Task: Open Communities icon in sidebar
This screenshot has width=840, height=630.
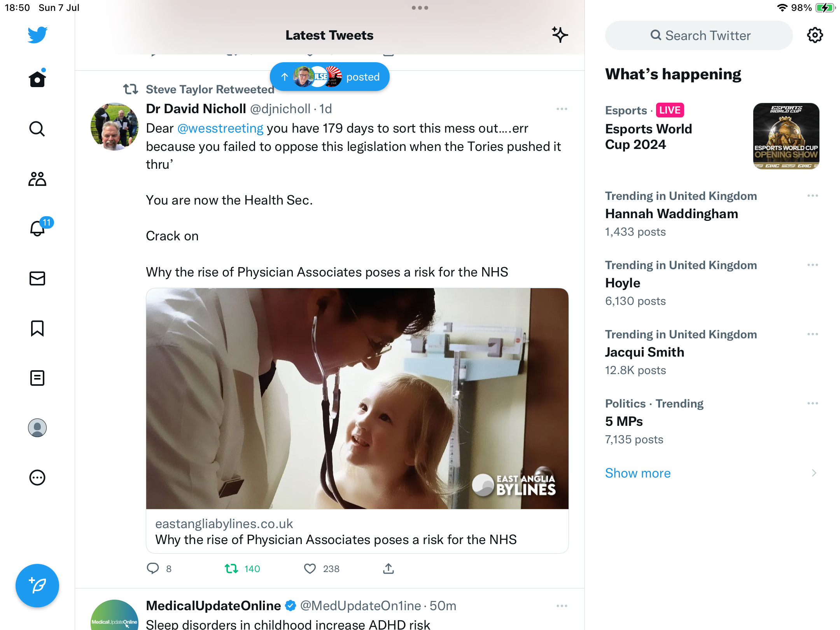Action: click(x=37, y=179)
